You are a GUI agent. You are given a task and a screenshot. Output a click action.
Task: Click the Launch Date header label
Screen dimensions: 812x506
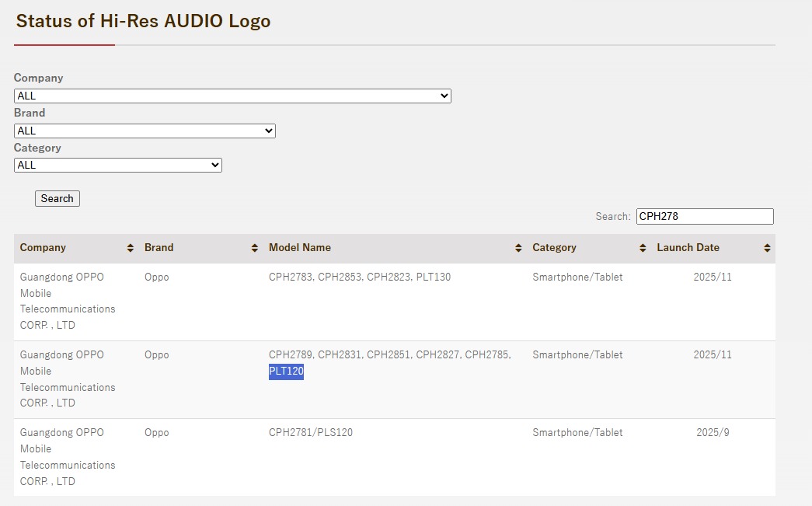pos(688,248)
